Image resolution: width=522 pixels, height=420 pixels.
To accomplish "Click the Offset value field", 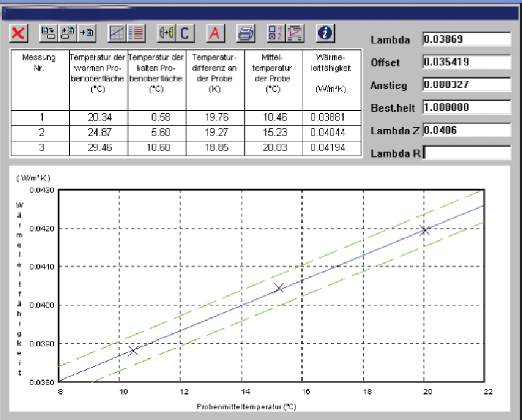I will click(x=466, y=62).
